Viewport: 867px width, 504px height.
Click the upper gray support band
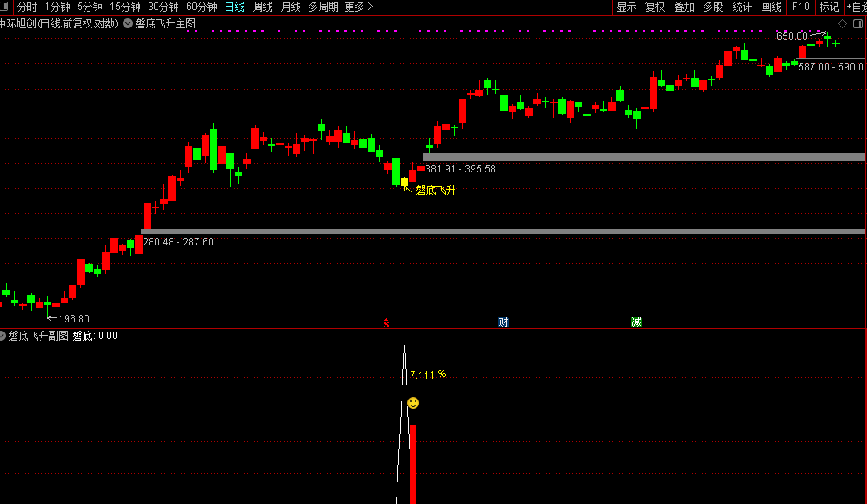pos(644,157)
